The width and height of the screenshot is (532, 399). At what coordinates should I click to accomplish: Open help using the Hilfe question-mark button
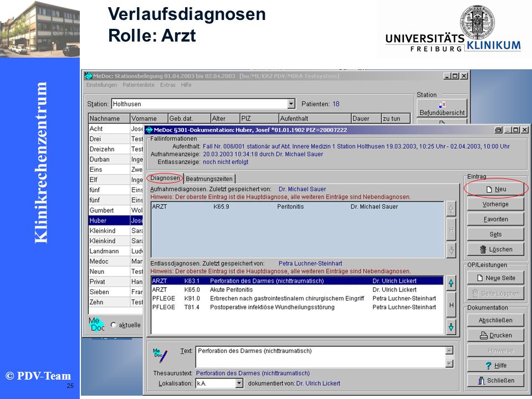click(x=495, y=365)
